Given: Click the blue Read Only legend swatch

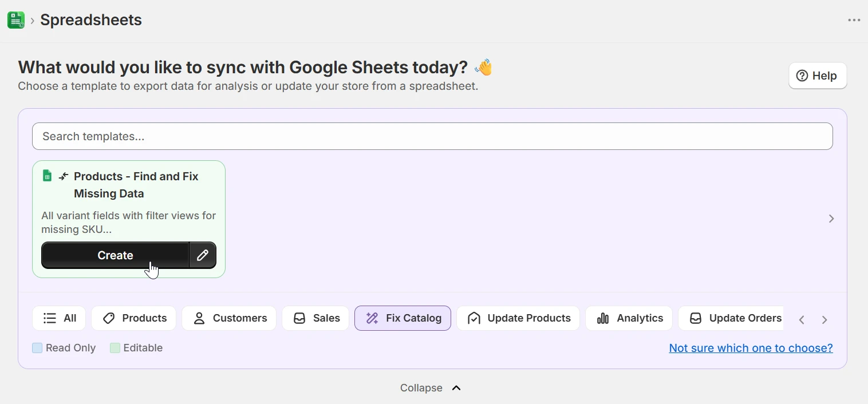Looking at the screenshot, I should click(x=37, y=348).
